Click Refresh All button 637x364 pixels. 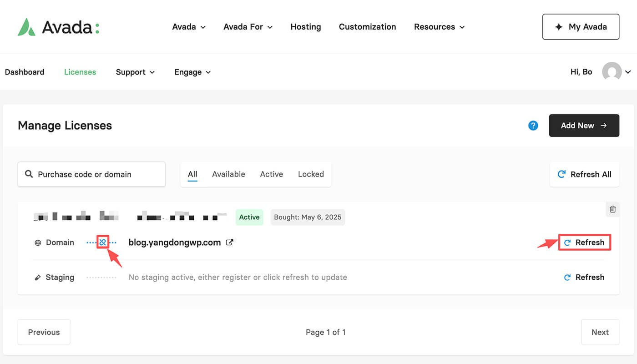584,174
